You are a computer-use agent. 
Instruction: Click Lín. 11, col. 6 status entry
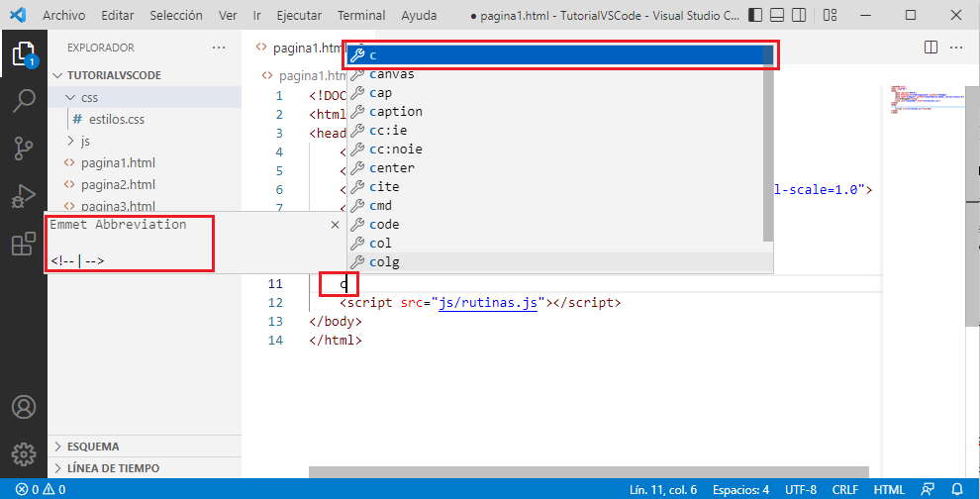coord(663,490)
